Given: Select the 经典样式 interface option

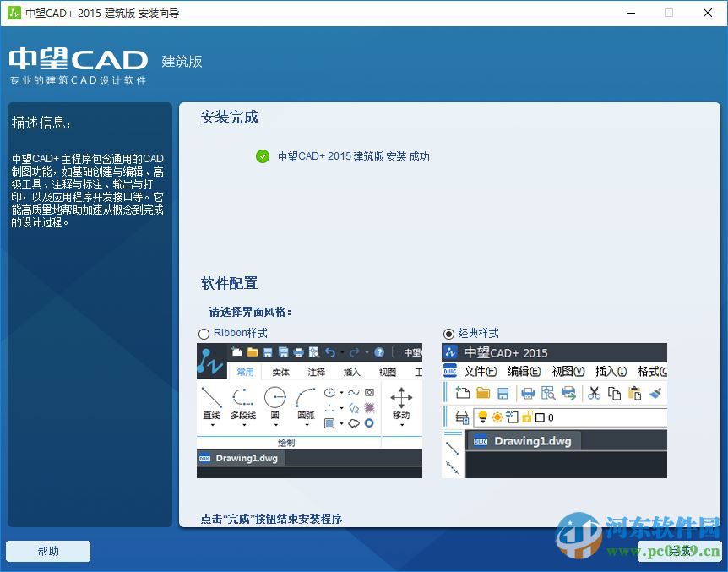Looking at the screenshot, I should 448,333.
